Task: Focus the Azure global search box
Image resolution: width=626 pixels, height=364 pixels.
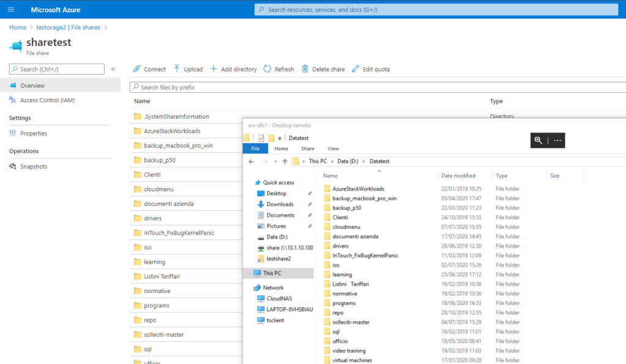Action: coord(436,10)
